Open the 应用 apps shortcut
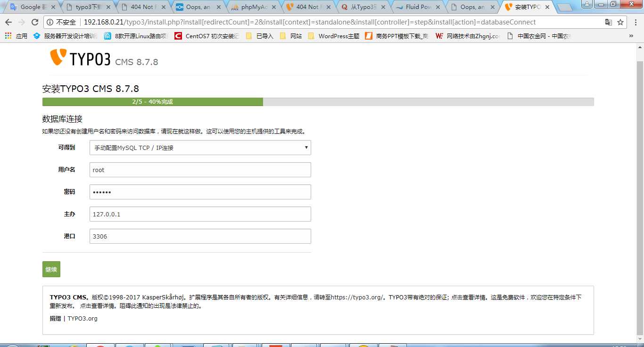 tap(16, 36)
